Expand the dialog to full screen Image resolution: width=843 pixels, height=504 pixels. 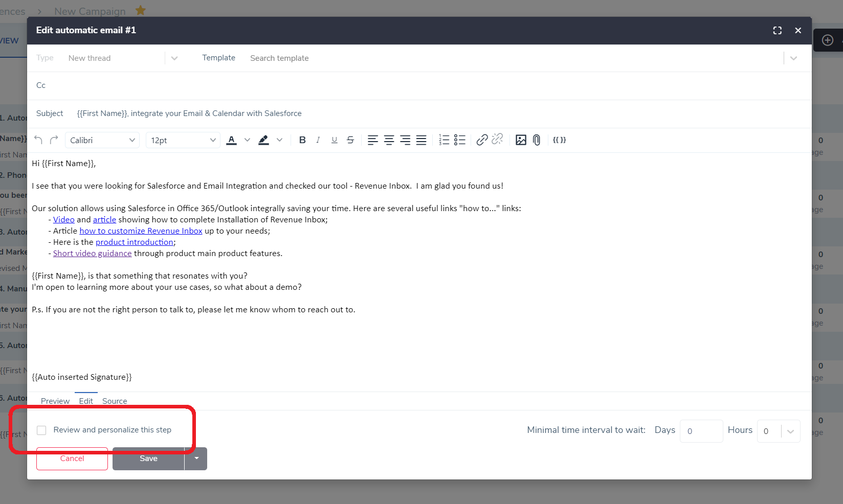click(778, 31)
